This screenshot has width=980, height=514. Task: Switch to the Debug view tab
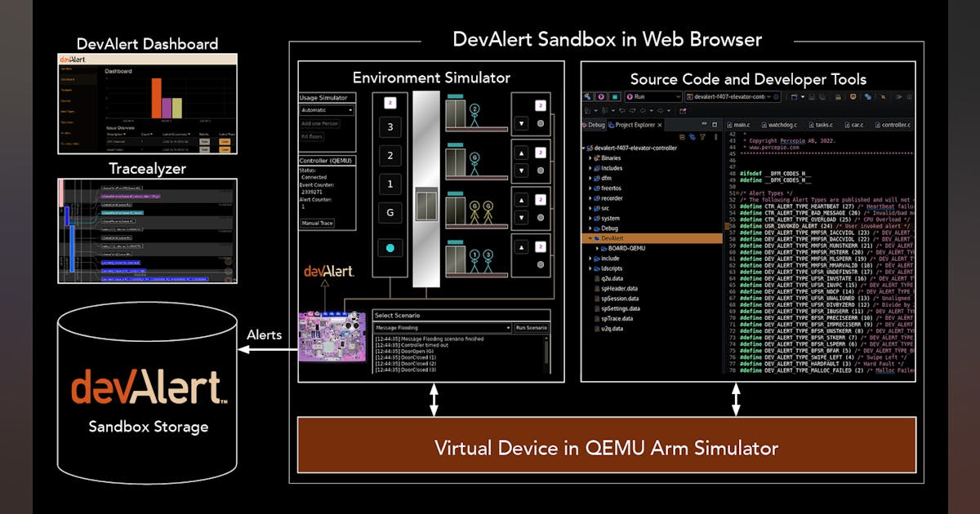(x=593, y=125)
